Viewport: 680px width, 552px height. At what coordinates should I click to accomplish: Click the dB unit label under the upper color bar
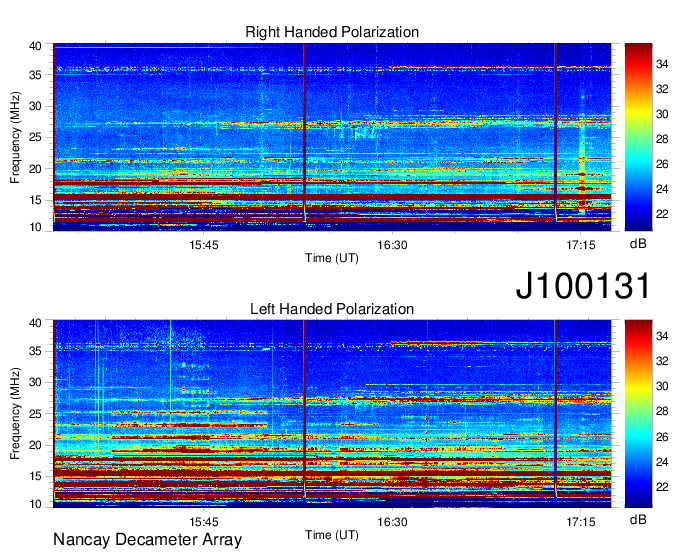click(x=638, y=243)
